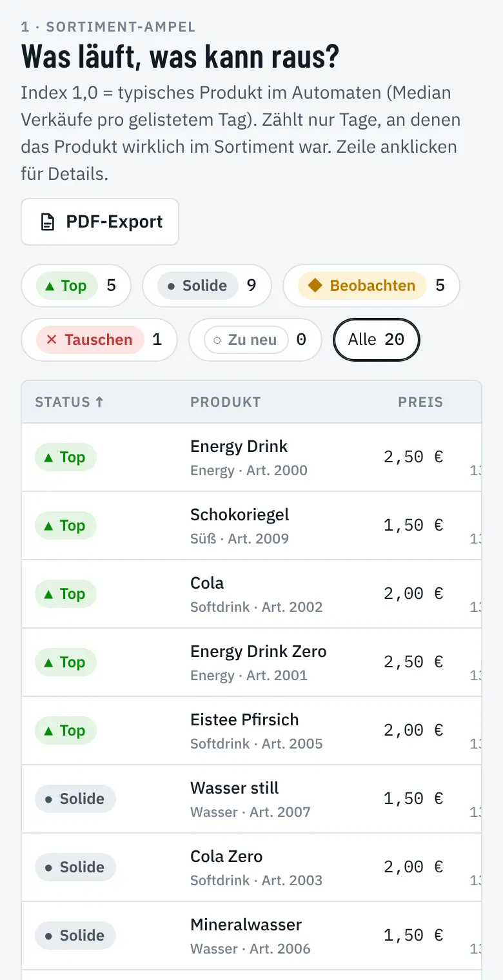Toggle the Tauschen filter chip
Screen dimensions: 503x980
pos(99,340)
